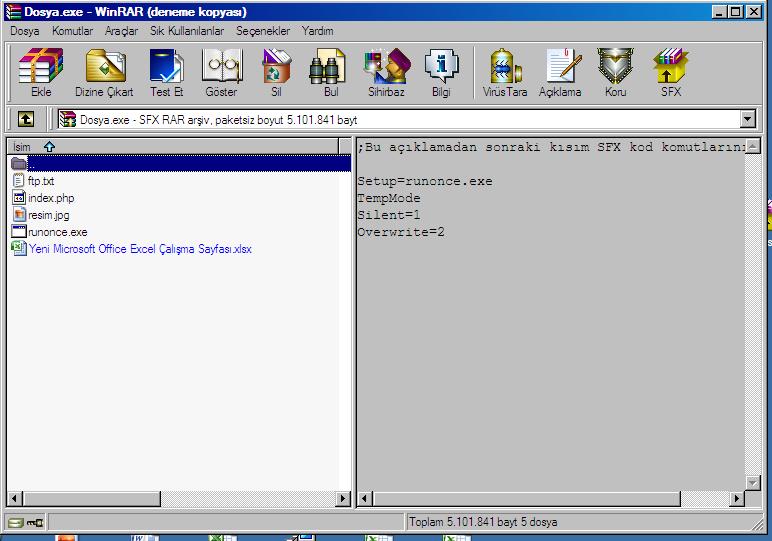
Task: Select the ftp.txt file
Action: click(41, 181)
